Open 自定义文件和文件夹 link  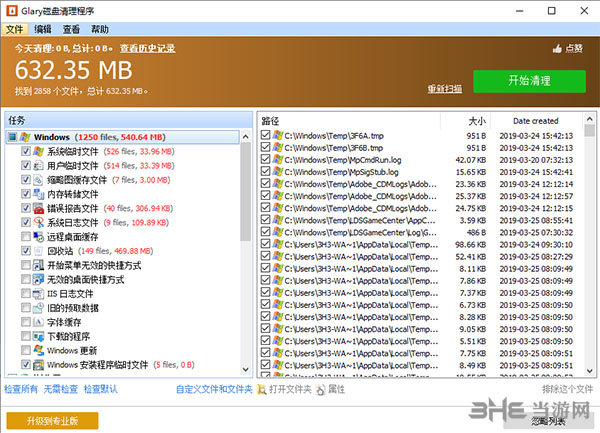[214, 389]
